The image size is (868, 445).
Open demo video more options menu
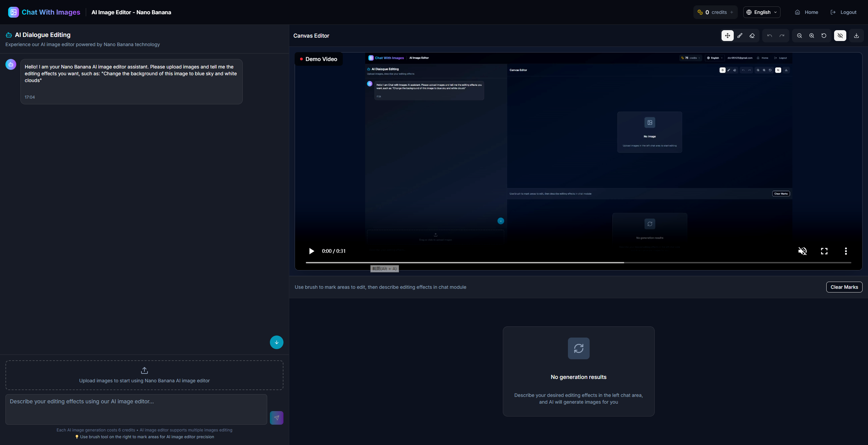click(846, 251)
